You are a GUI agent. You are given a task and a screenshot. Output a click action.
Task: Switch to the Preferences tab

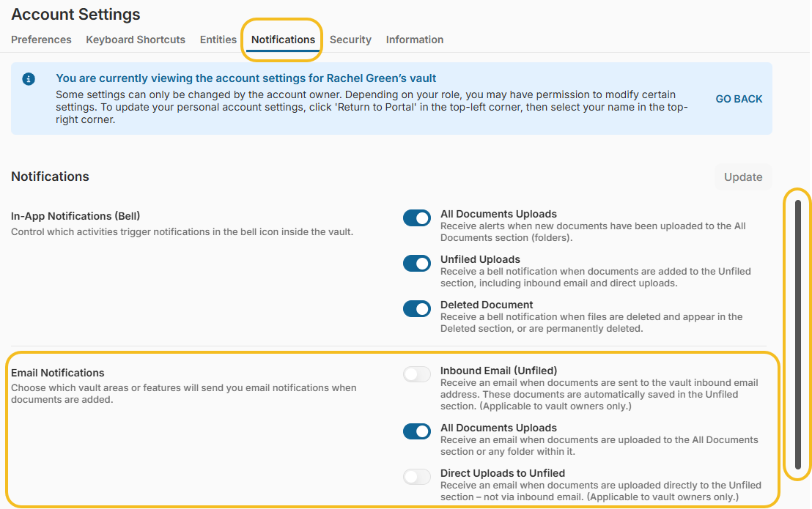coord(41,40)
